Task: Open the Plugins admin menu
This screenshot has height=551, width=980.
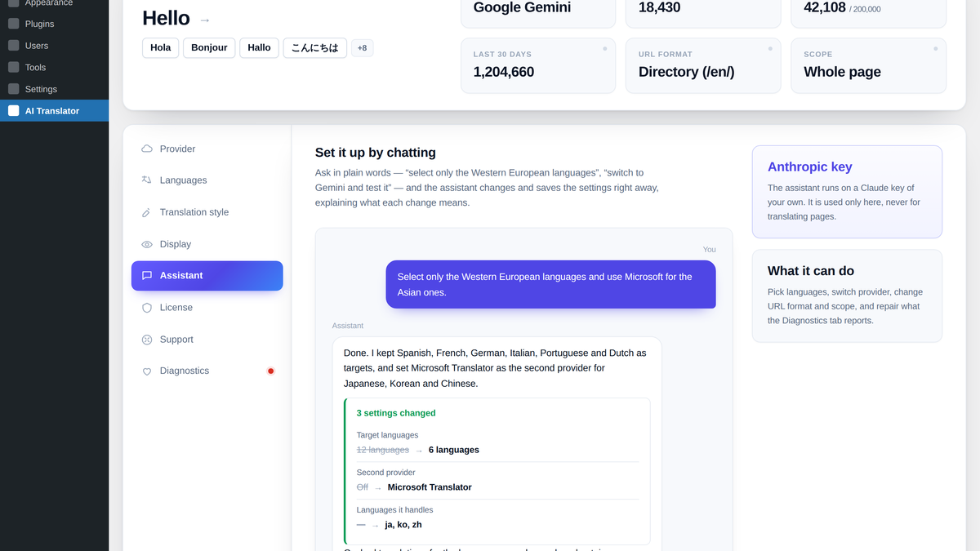Action: pos(54,24)
